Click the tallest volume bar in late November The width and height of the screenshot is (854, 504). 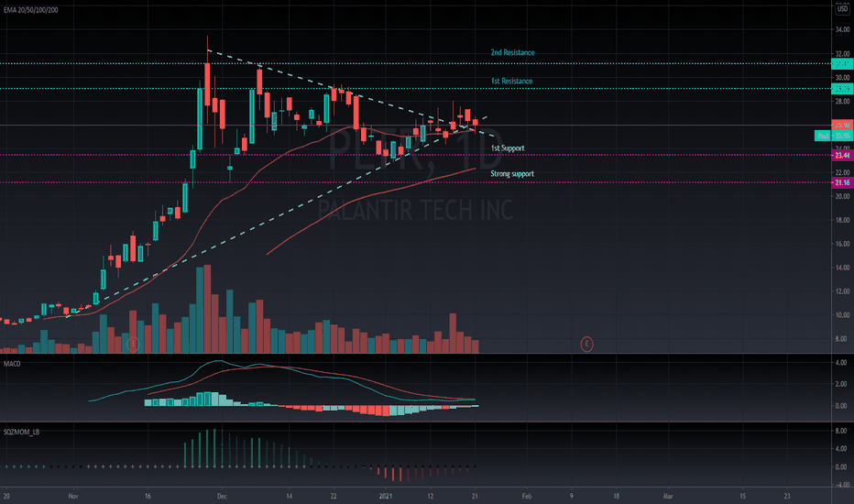tap(207, 309)
